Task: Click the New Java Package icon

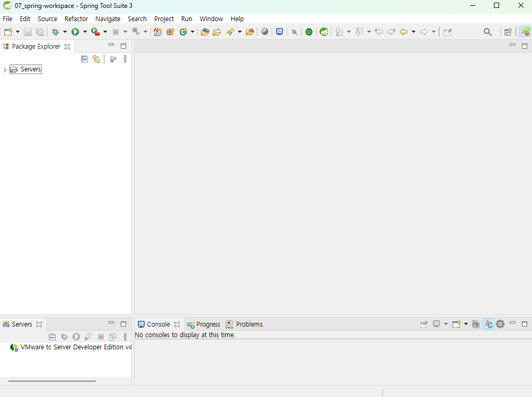Action: click(170, 32)
